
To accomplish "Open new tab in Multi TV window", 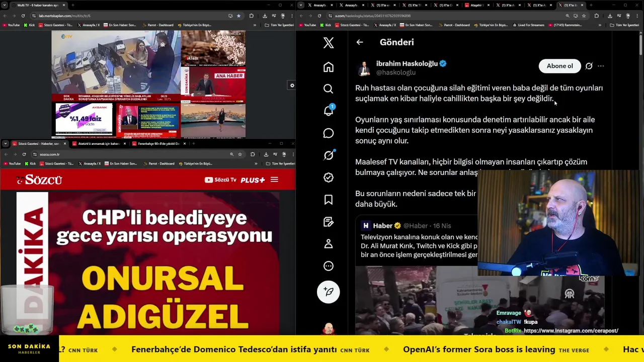I will (x=73, y=5).
